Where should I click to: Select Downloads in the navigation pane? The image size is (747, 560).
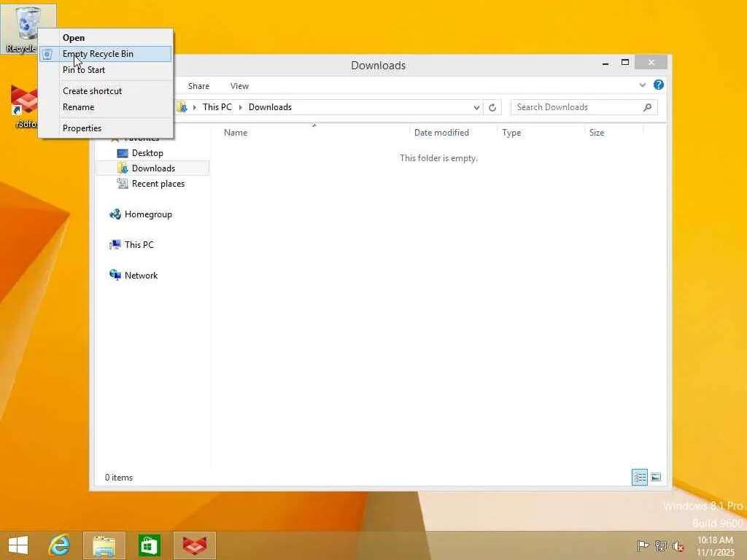(153, 168)
